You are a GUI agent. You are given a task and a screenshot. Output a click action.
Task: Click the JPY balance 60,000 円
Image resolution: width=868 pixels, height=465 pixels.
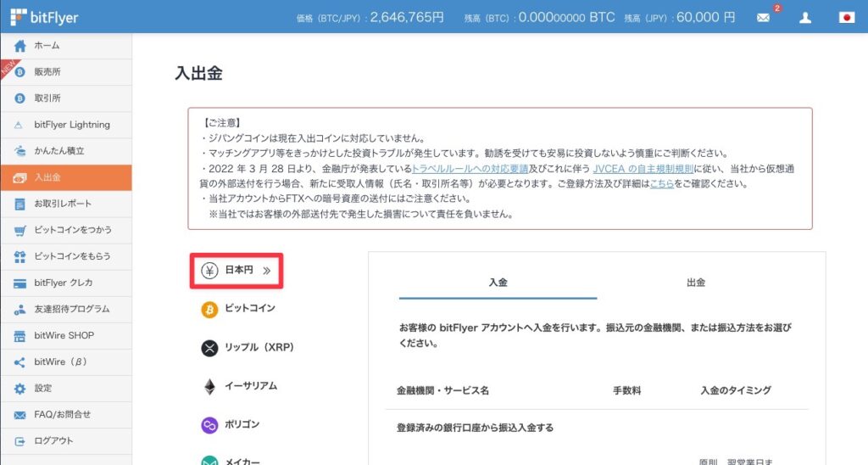tap(706, 17)
